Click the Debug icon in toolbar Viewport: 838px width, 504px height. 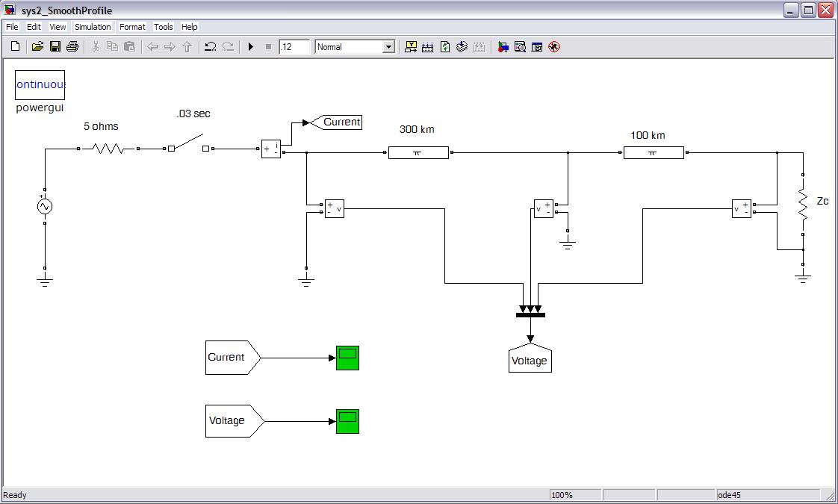(x=553, y=47)
